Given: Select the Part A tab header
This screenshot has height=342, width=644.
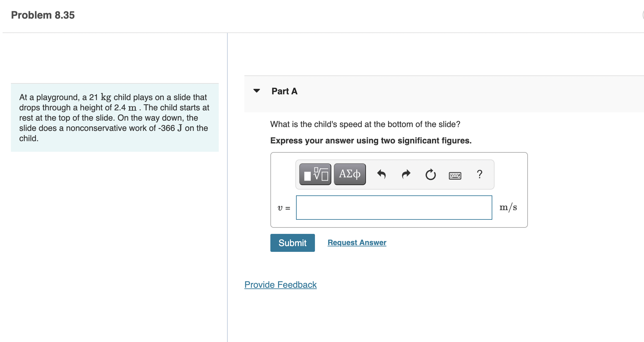Looking at the screenshot, I should [284, 91].
